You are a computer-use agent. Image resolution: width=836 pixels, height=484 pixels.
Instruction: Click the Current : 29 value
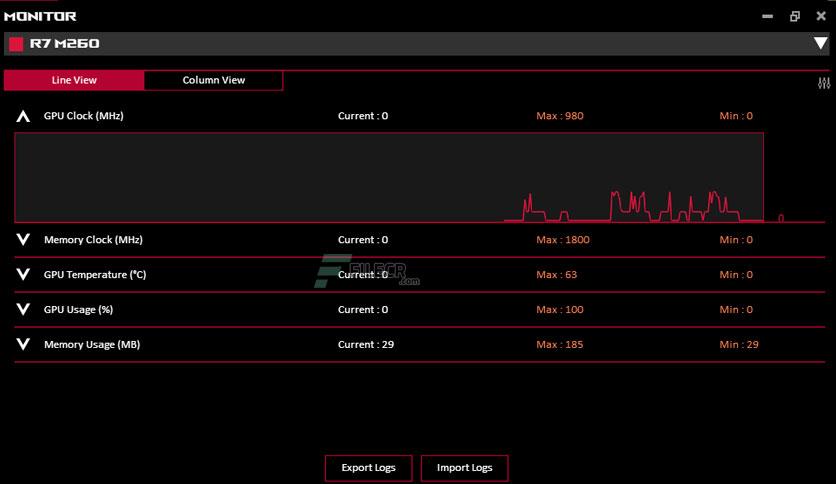click(x=366, y=344)
